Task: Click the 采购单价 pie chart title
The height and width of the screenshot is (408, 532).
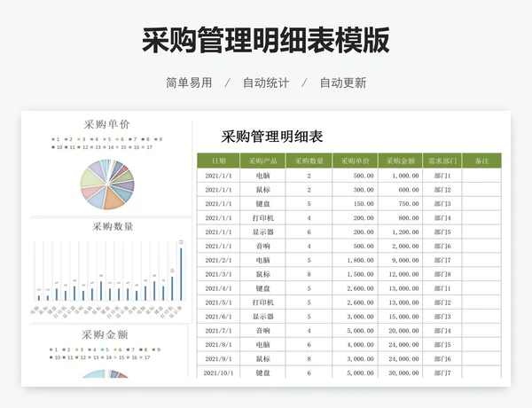Action: pos(106,124)
